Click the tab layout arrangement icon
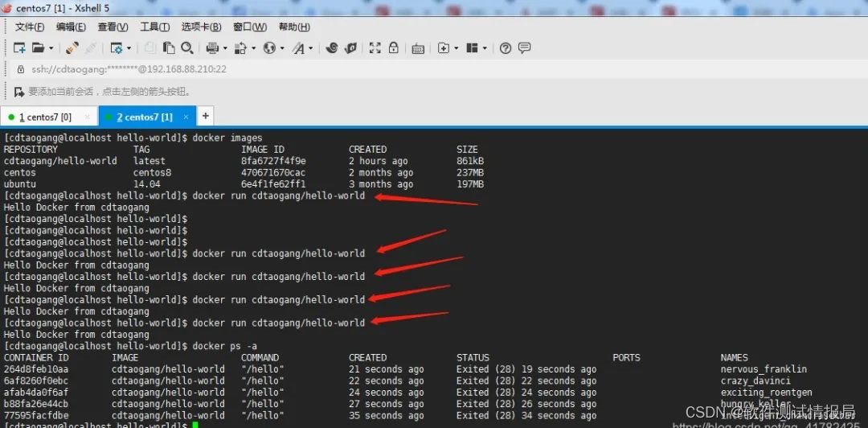The height and width of the screenshot is (428, 868). point(472,48)
